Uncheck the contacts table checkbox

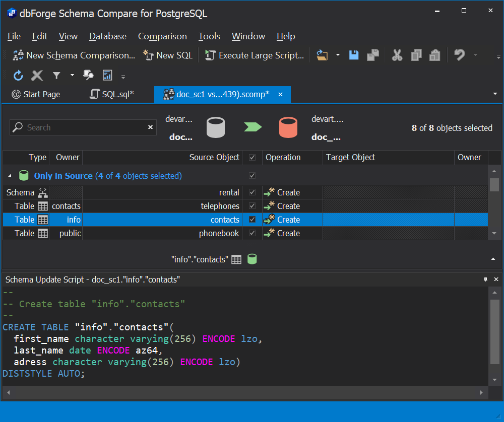click(253, 220)
